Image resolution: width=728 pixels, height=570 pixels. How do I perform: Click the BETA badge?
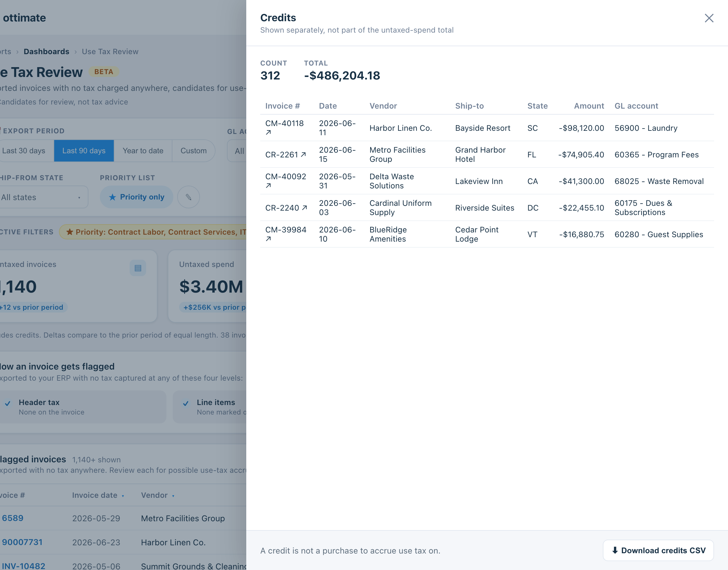pyautogui.click(x=104, y=72)
